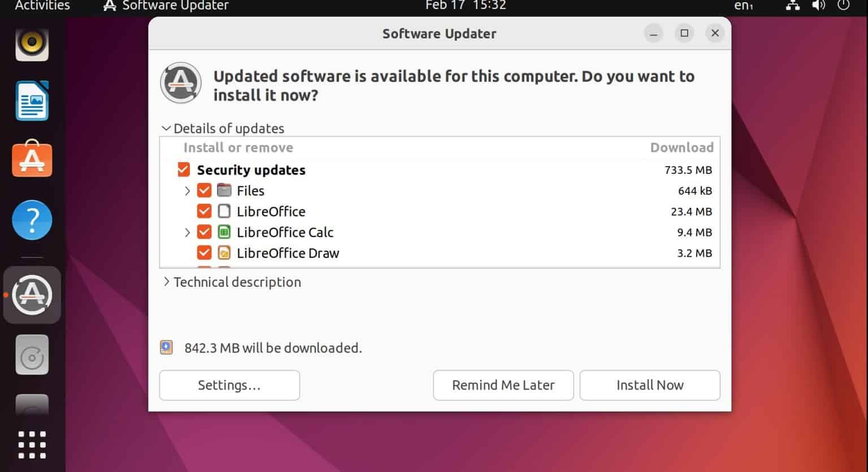Click the Files app icon in the update list
The width and height of the screenshot is (868, 472).
[224, 190]
